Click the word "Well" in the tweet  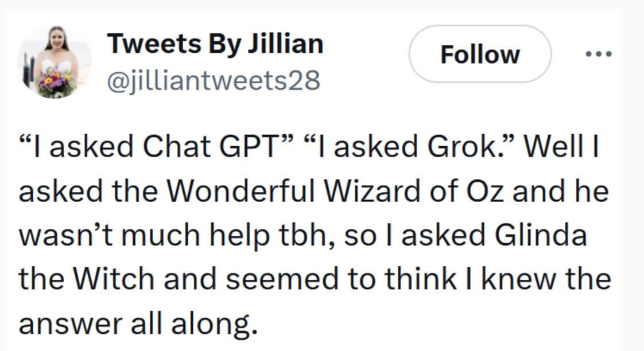pyautogui.click(x=560, y=148)
